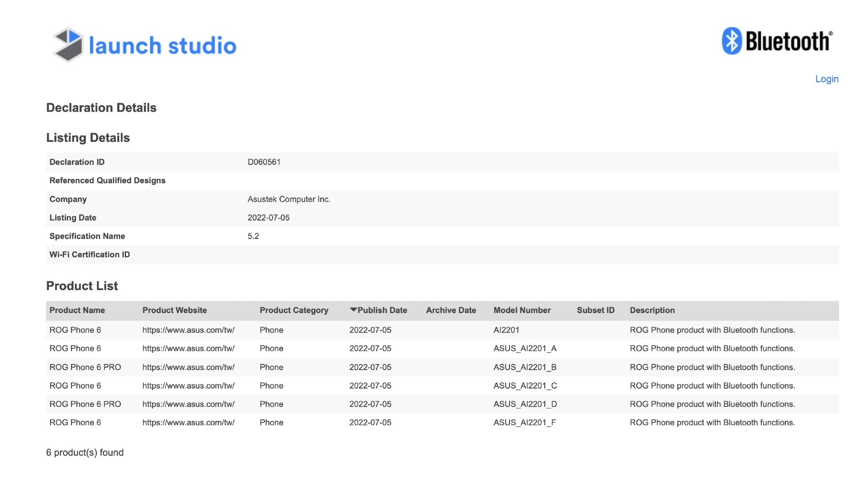
Task: Sort by Subset ID column header
Action: pyautogui.click(x=596, y=310)
